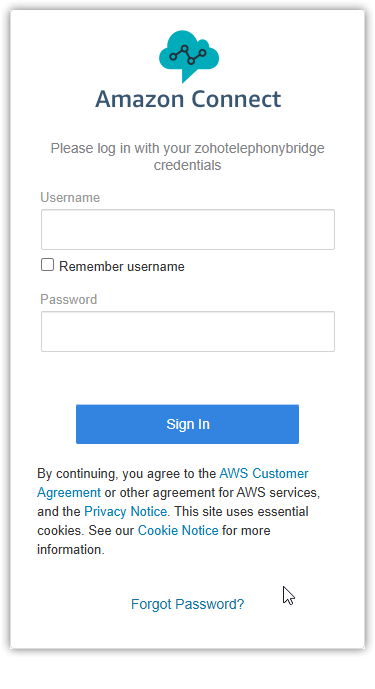Click the word information. in the notice
375x689 pixels.
click(71, 549)
